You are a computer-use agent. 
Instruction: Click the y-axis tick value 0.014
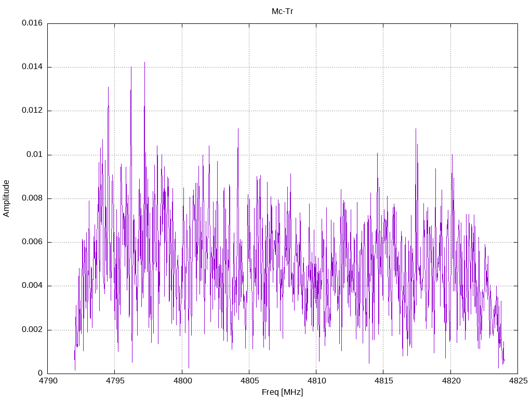pyautogui.click(x=32, y=66)
